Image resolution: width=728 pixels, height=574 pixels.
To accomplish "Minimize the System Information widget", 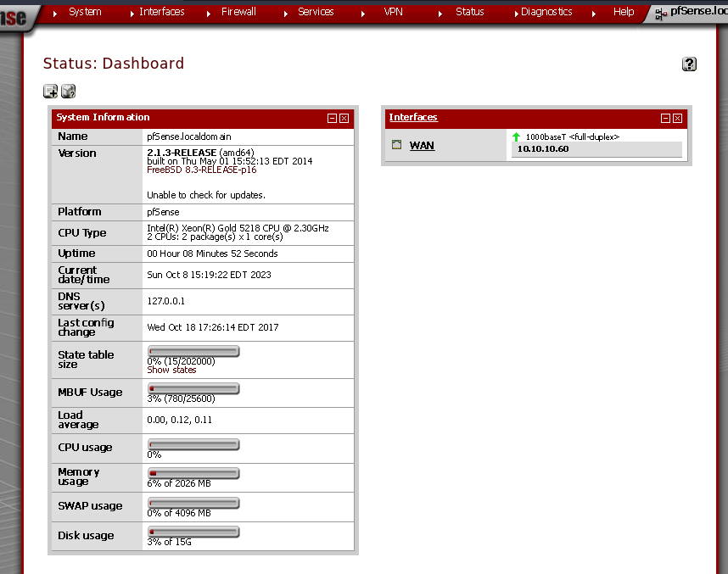I will tap(332, 119).
